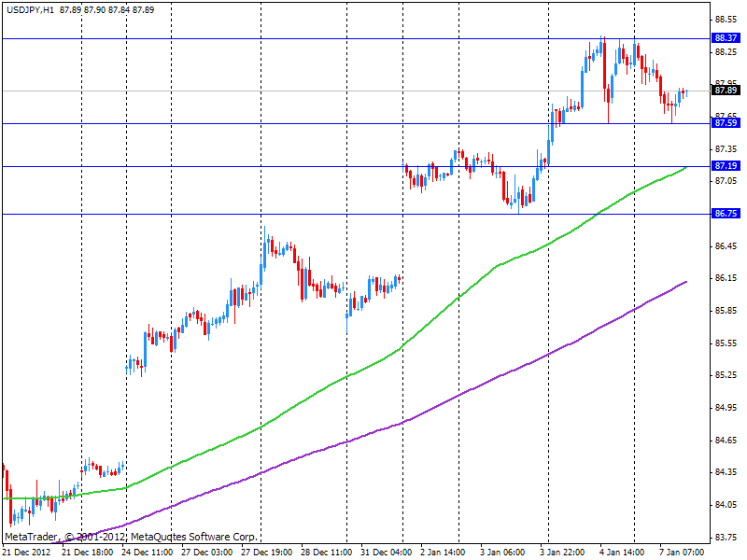
Task: Click the 84.95 price axis label
Action: (726, 408)
